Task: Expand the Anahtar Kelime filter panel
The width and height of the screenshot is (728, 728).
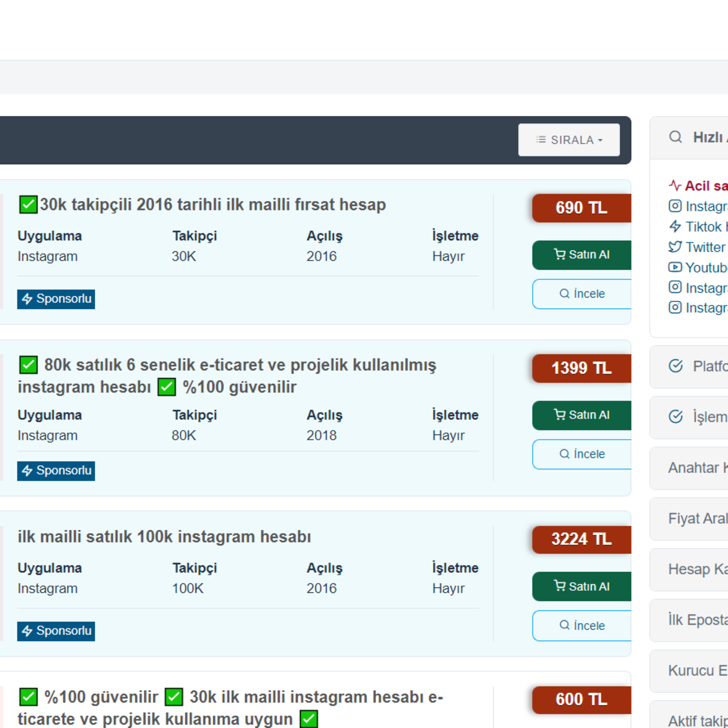Action: [689, 468]
